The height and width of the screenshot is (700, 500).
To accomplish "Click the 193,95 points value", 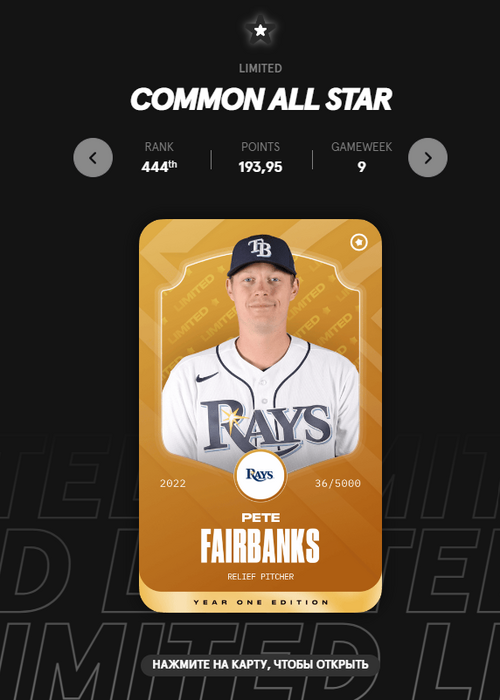I will [260, 167].
